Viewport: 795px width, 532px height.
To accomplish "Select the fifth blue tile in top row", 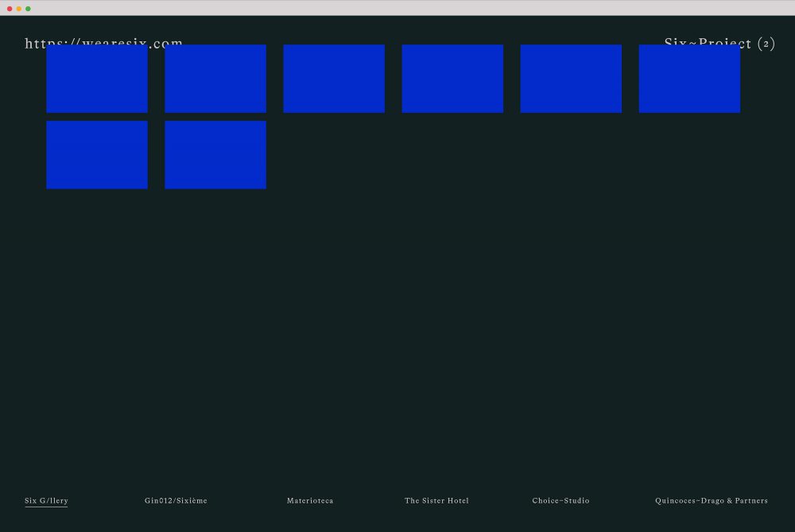I will [571, 79].
